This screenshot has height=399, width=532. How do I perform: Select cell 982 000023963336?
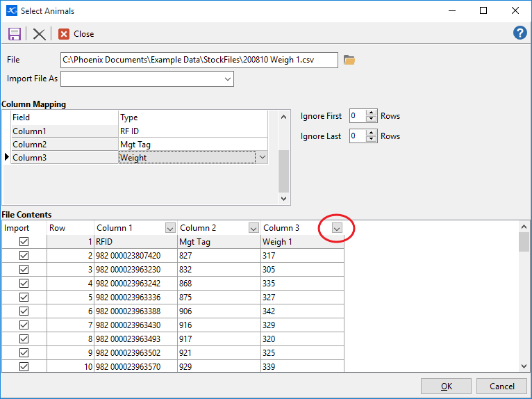coord(135,298)
